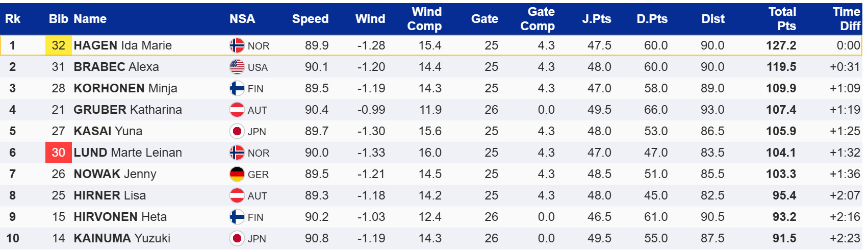The image size is (868, 250).
Task: Click the Japan flag in KASAI Yuna's row
Action: (x=237, y=132)
